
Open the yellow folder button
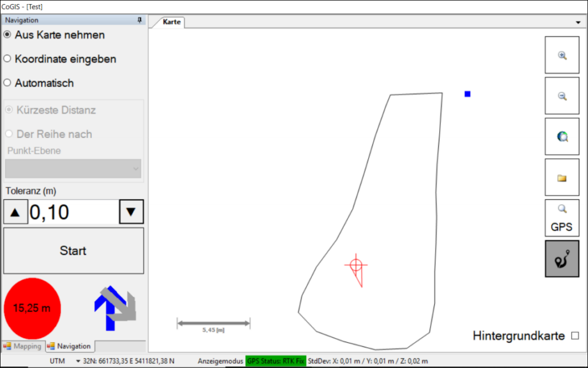[562, 177]
